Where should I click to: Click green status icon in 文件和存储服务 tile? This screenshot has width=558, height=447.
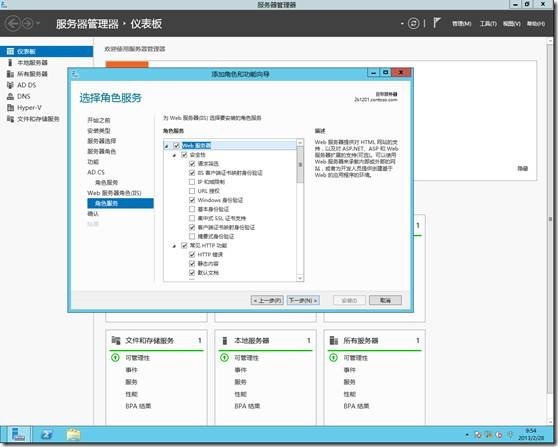(x=115, y=357)
